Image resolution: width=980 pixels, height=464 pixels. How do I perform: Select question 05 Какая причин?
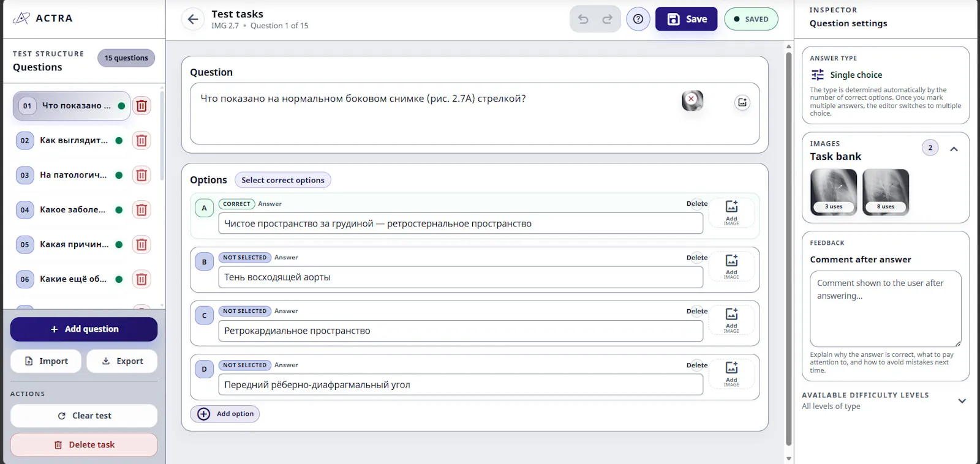[71, 245]
